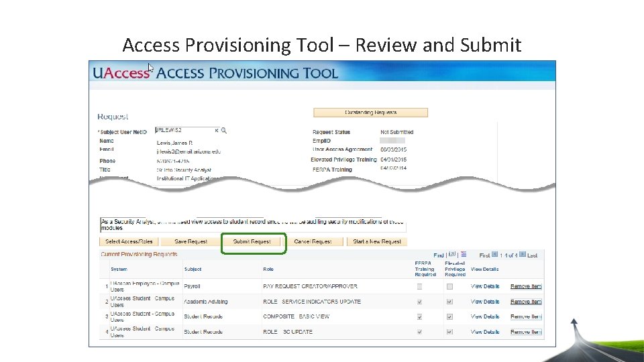Go to previous rows arrow icon

tap(495, 255)
